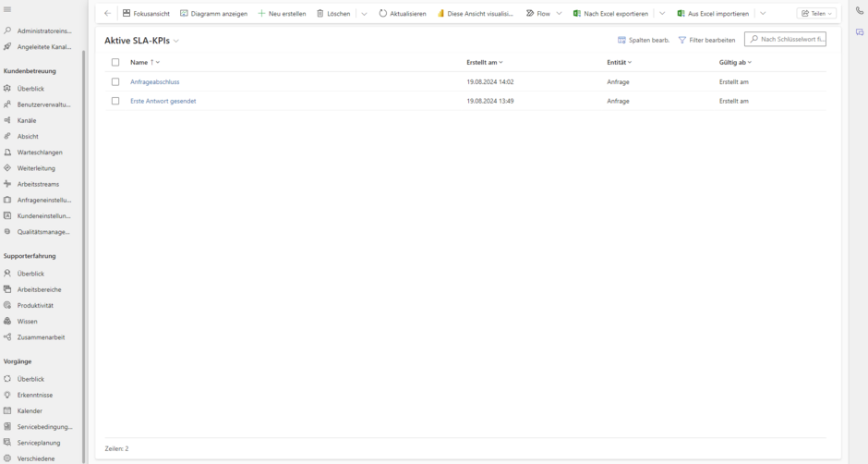868x464 pixels.
Task: Open Warteschlangen in the sidebar
Action: 40,153
